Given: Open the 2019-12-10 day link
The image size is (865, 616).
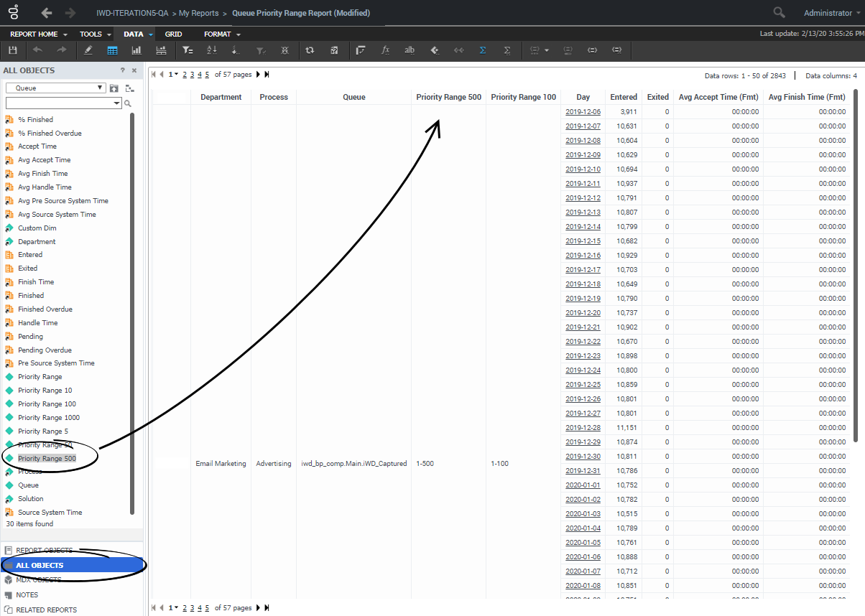Looking at the screenshot, I should point(583,169).
